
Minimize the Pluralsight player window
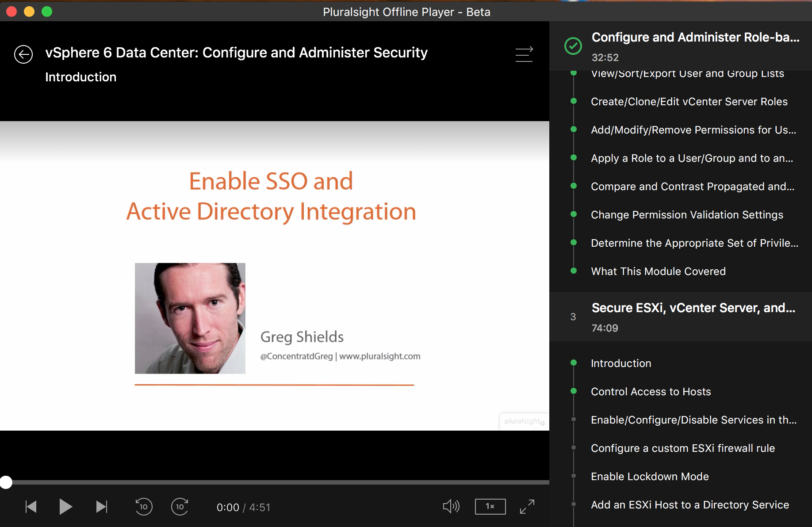click(x=29, y=11)
